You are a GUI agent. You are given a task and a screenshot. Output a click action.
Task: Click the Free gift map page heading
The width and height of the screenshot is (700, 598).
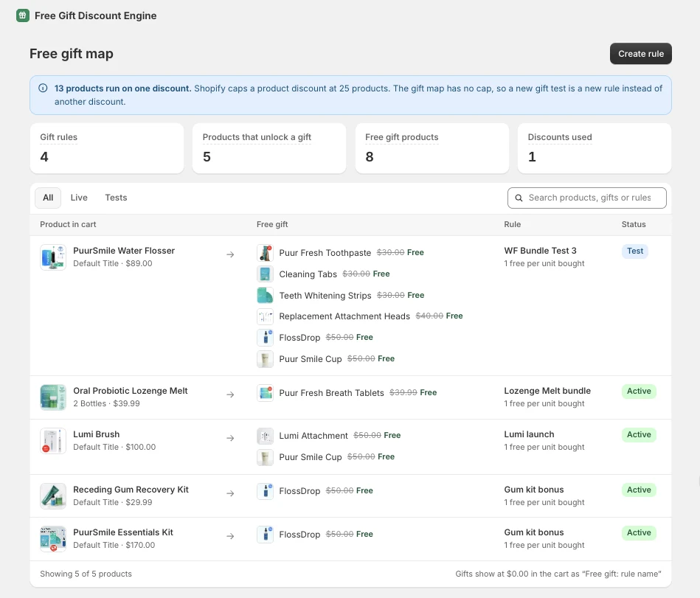(x=72, y=54)
